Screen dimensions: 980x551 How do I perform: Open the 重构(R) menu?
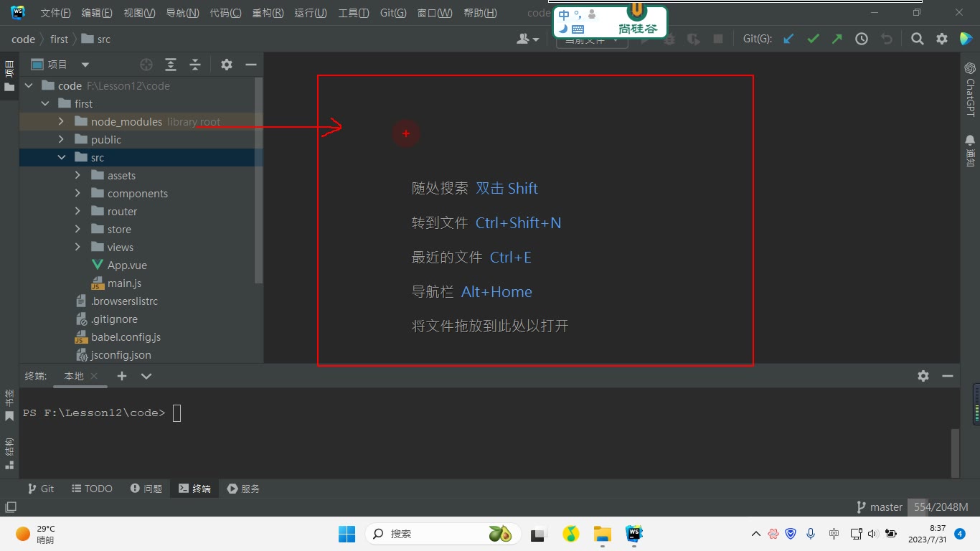(268, 13)
